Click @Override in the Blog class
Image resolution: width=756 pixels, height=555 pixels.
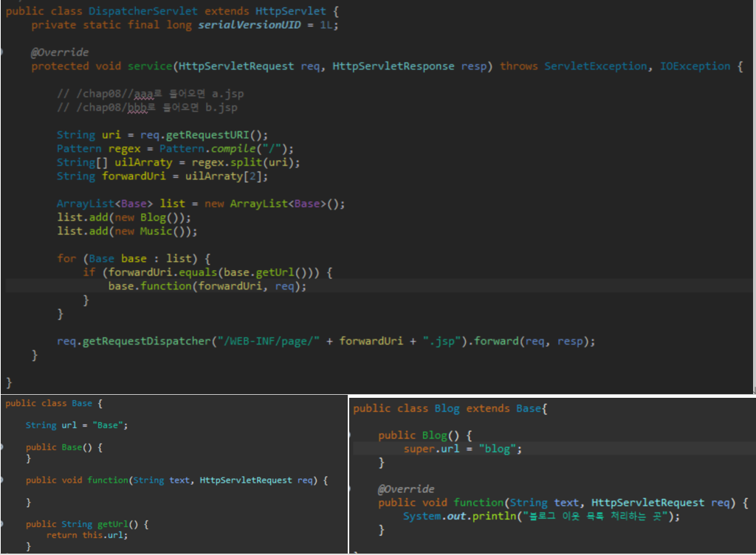pos(407,489)
